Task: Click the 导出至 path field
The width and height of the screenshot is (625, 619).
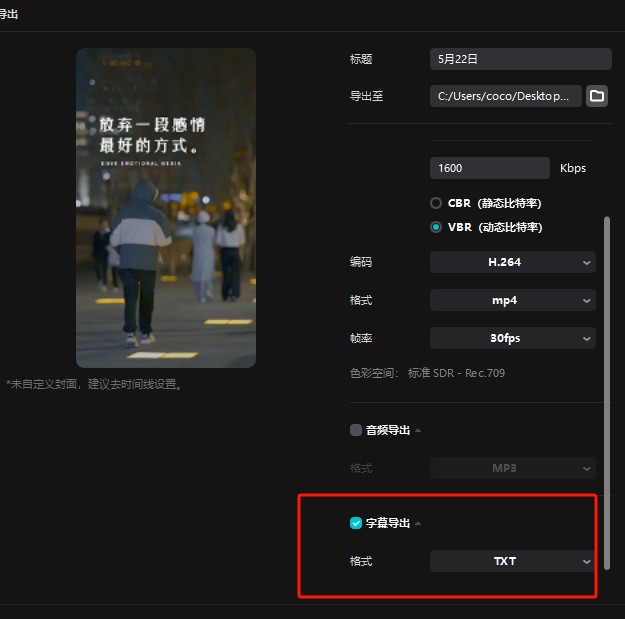Action: point(505,96)
